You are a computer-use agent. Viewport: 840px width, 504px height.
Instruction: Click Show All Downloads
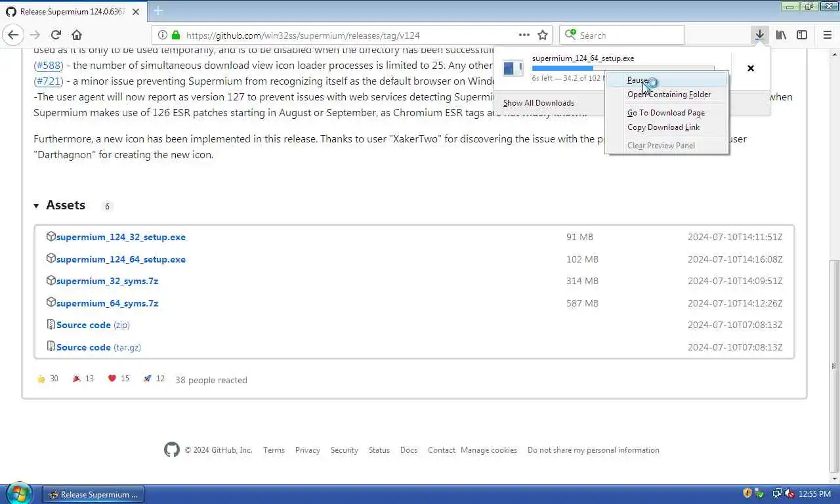tap(539, 103)
